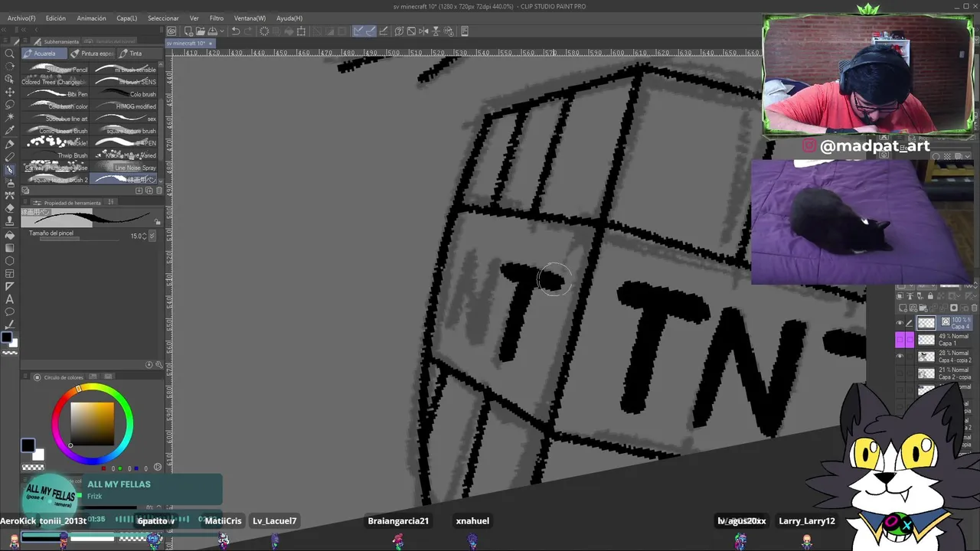Image resolution: width=980 pixels, height=551 pixels.
Task: Open the CLIP STUDIO launcher icon
Action: (x=172, y=31)
